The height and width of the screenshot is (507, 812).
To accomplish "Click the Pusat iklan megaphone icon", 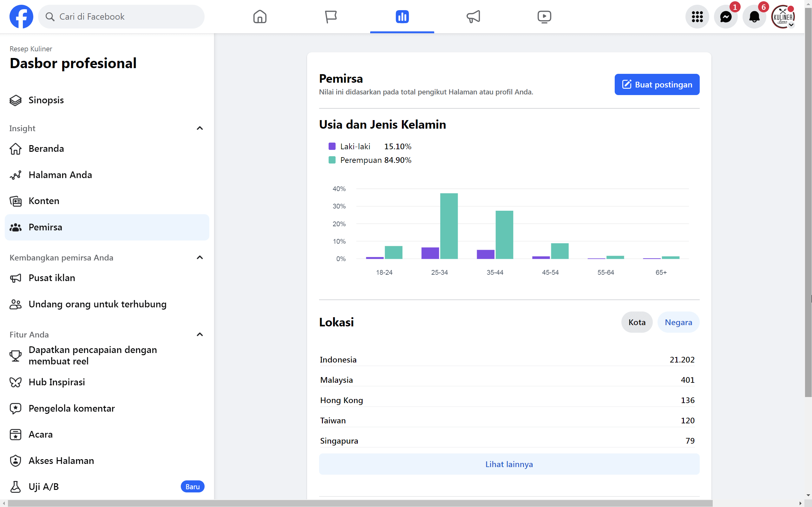I will pos(16,278).
